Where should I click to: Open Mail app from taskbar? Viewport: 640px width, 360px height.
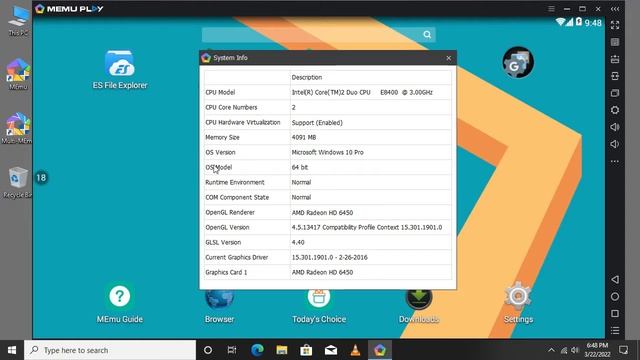click(331, 350)
